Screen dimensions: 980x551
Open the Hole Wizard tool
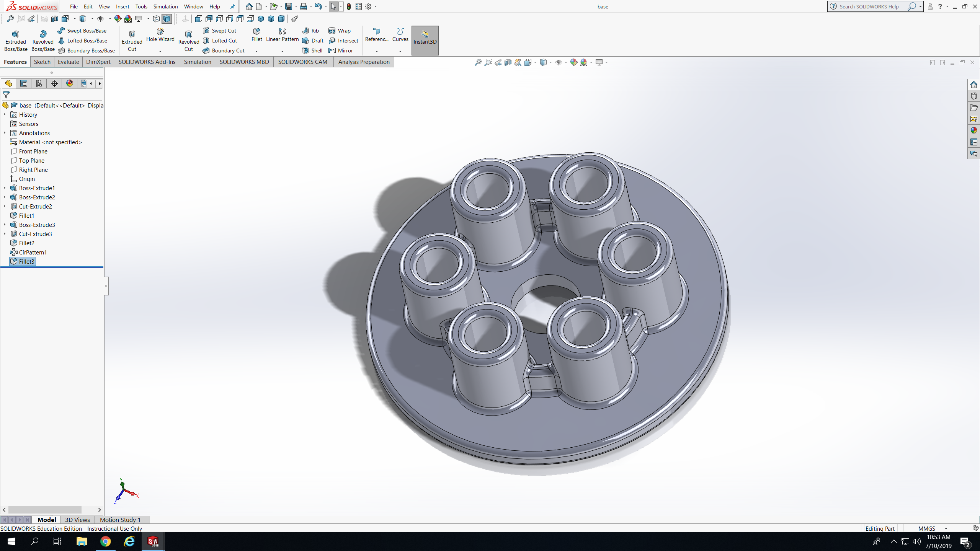[x=160, y=34]
